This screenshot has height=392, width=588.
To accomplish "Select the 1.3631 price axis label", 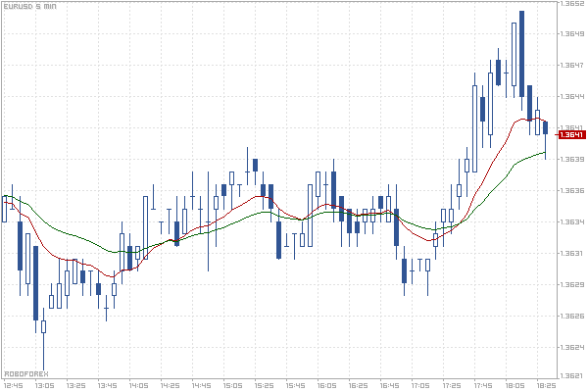I will 572,253.
